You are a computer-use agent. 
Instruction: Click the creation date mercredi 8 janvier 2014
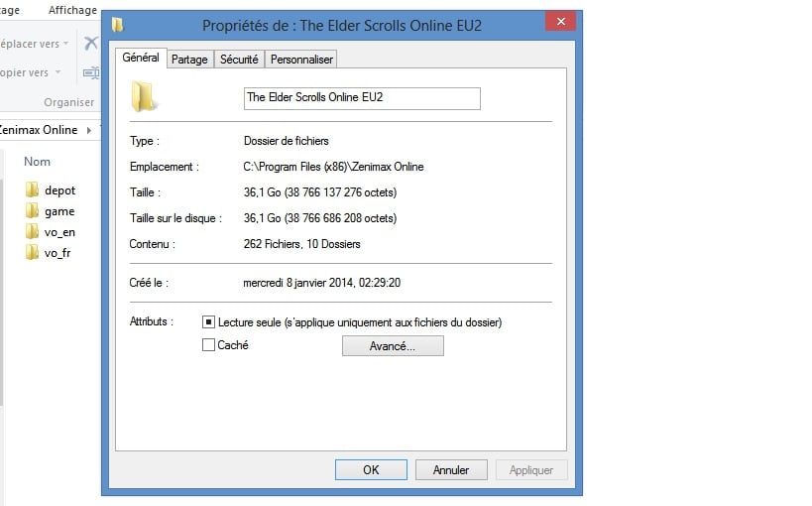(x=321, y=283)
